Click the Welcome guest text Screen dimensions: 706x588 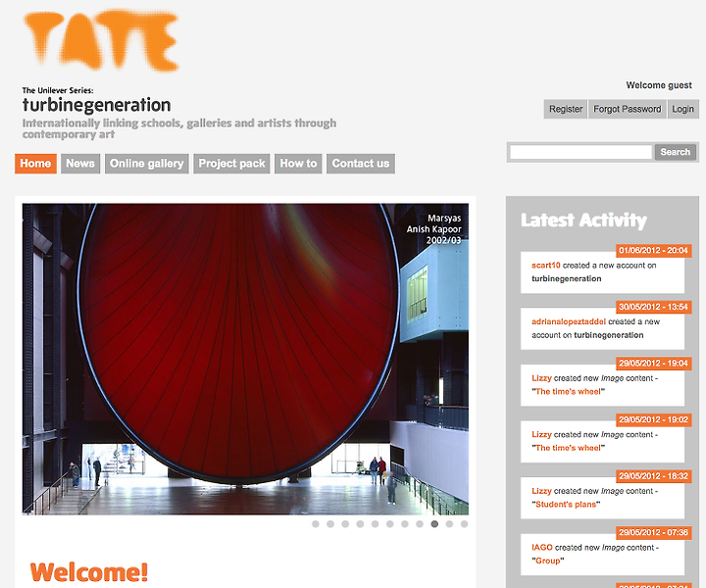[659, 85]
